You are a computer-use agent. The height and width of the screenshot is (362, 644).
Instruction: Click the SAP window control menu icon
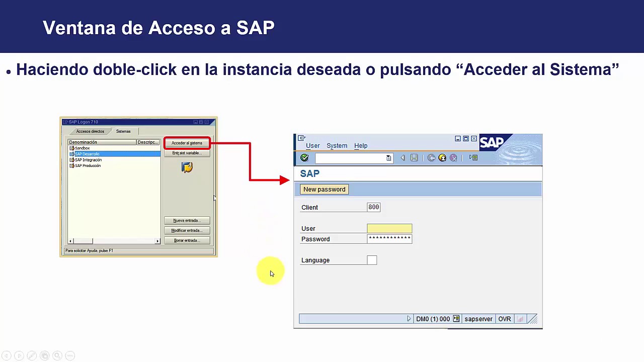(x=301, y=138)
